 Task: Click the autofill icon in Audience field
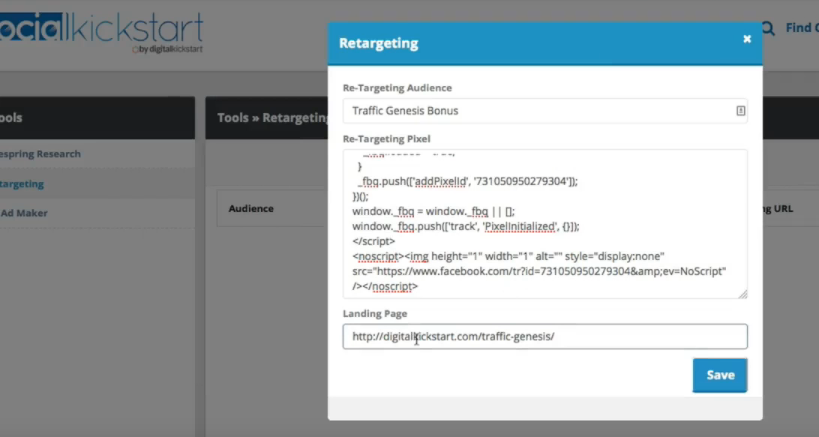(x=741, y=111)
